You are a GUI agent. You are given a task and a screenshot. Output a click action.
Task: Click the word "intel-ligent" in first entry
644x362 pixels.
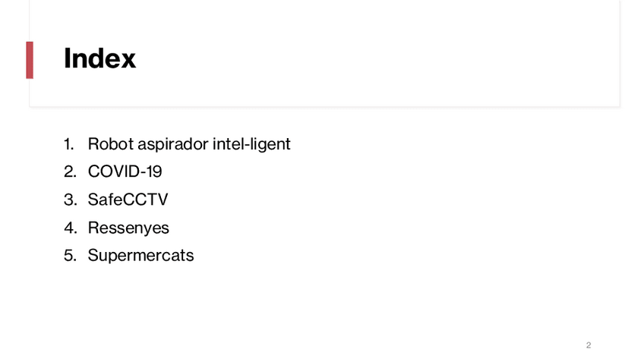[251, 143]
